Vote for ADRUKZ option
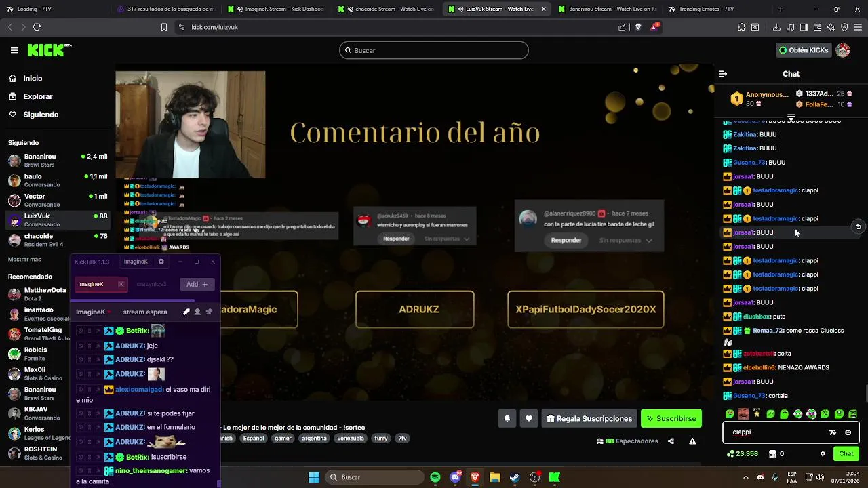 pyautogui.click(x=415, y=309)
